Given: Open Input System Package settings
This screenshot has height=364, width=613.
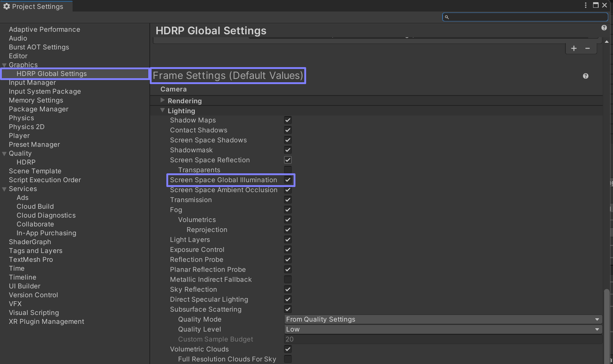Looking at the screenshot, I should [45, 91].
